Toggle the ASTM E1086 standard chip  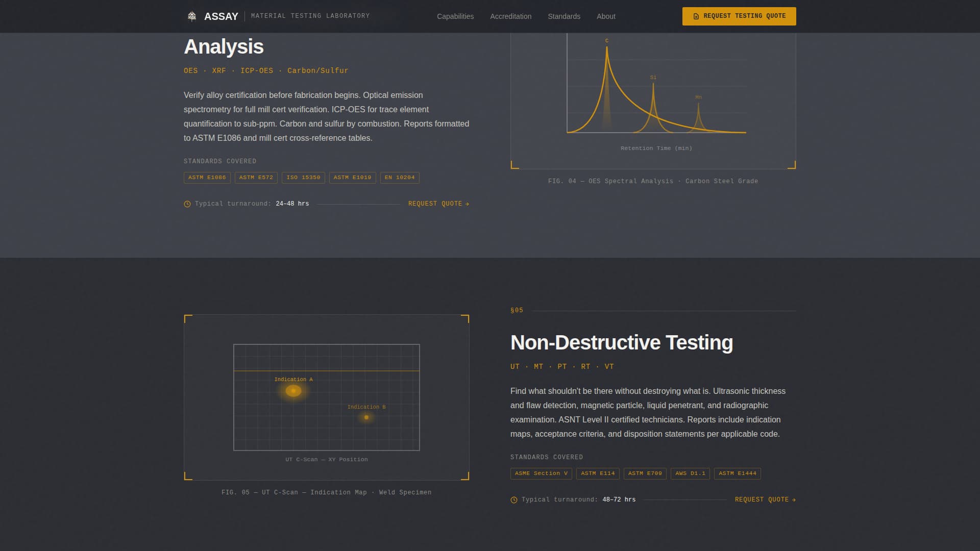click(x=207, y=178)
